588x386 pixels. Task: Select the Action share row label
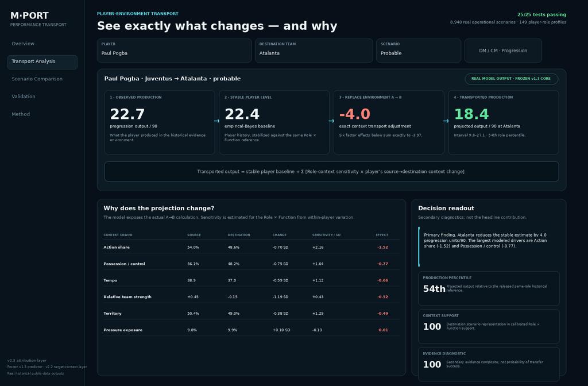(117, 247)
